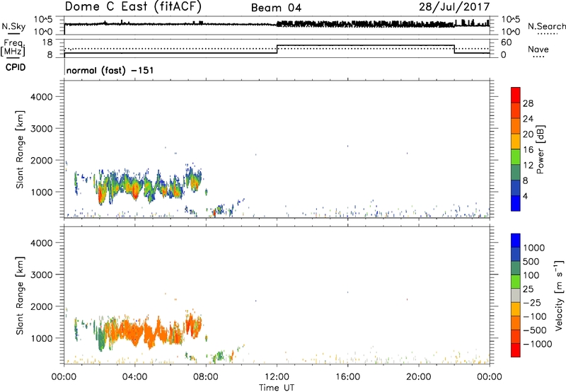
Task: Click the frequency step-up at 12:00
Action: click(x=277, y=49)
